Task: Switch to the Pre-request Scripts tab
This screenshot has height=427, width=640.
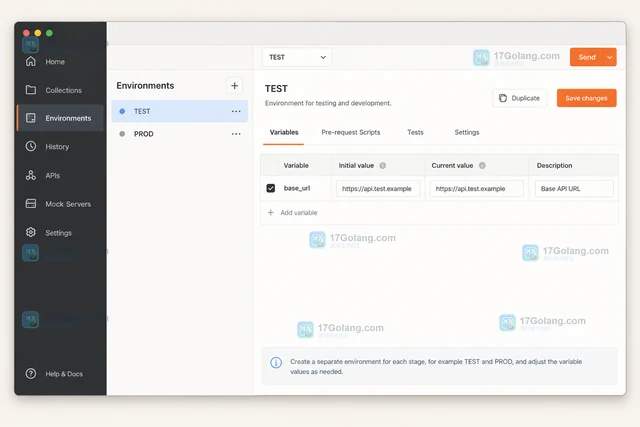Action: click(x=351, y=132)
